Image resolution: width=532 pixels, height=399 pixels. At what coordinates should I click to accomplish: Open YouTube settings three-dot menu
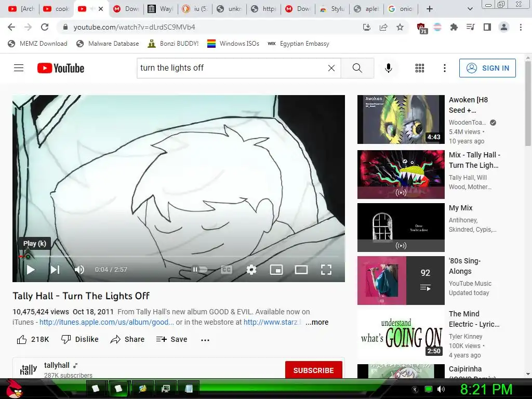(x=445, y=68)
